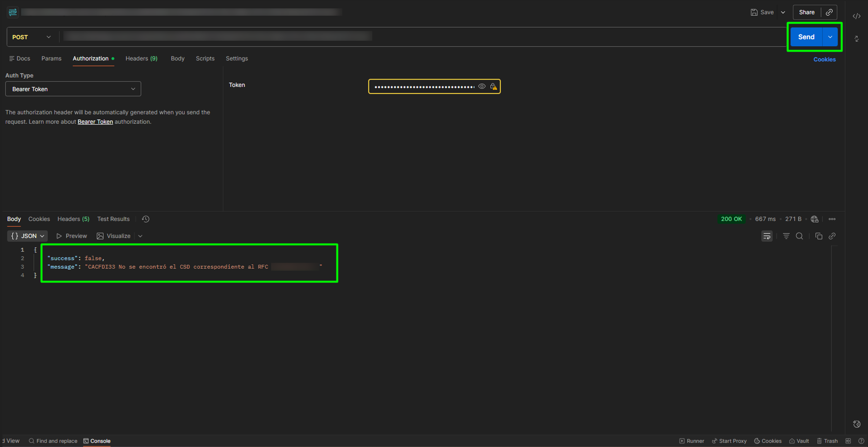Copy the response body using the copy icon

point(818,236)
